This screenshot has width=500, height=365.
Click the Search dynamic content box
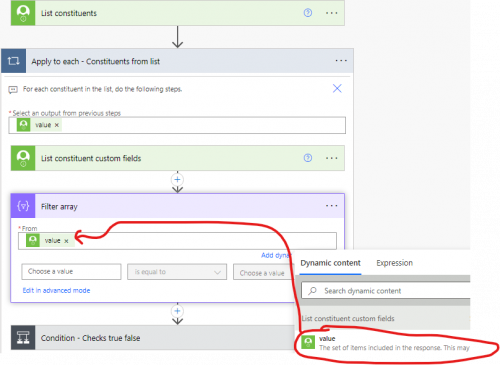click(x=386, y=291)
